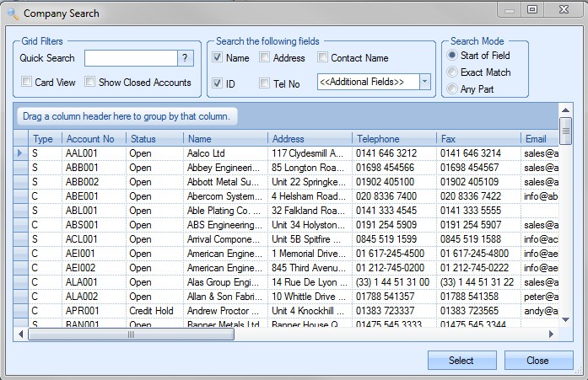
Task: Focus the Quick Search text box
Action: tap(131, 58)
